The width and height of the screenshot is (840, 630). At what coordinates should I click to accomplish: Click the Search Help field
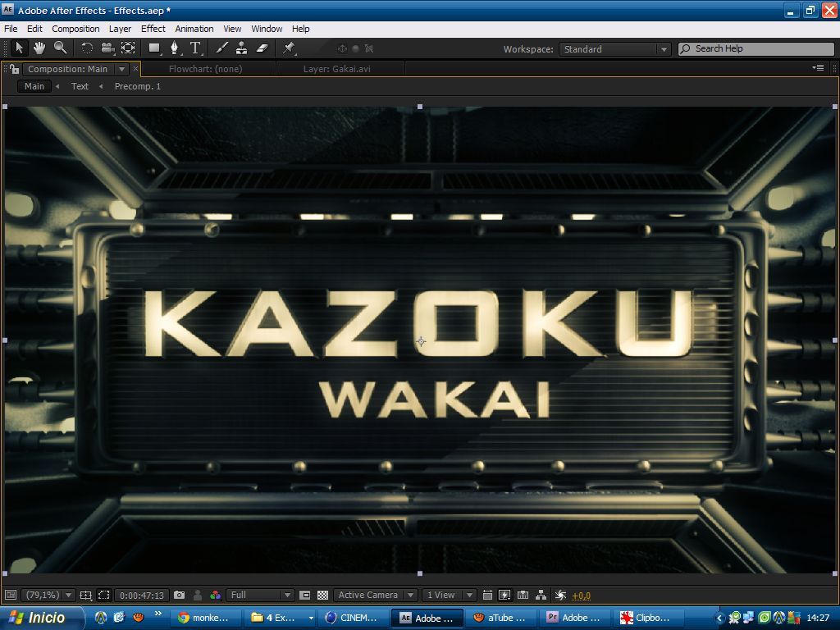click(756, 48)
